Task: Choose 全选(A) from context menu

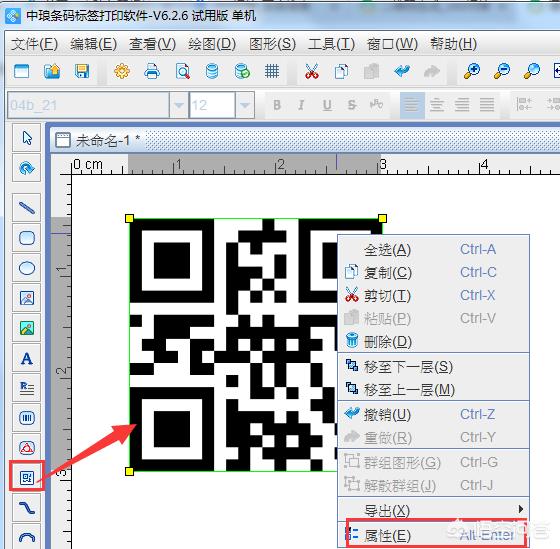Action: 433,249
